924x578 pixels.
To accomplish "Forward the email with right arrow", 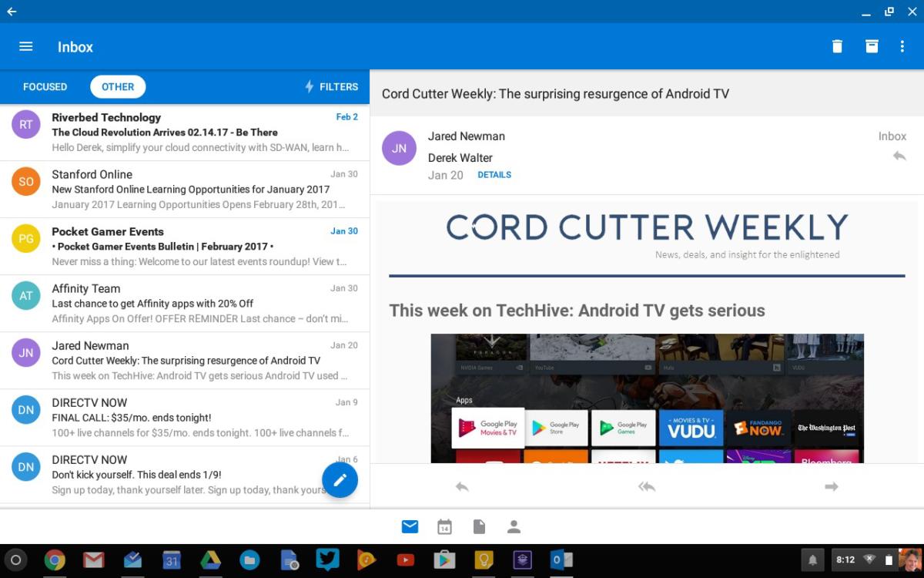I will coord(832,486).
